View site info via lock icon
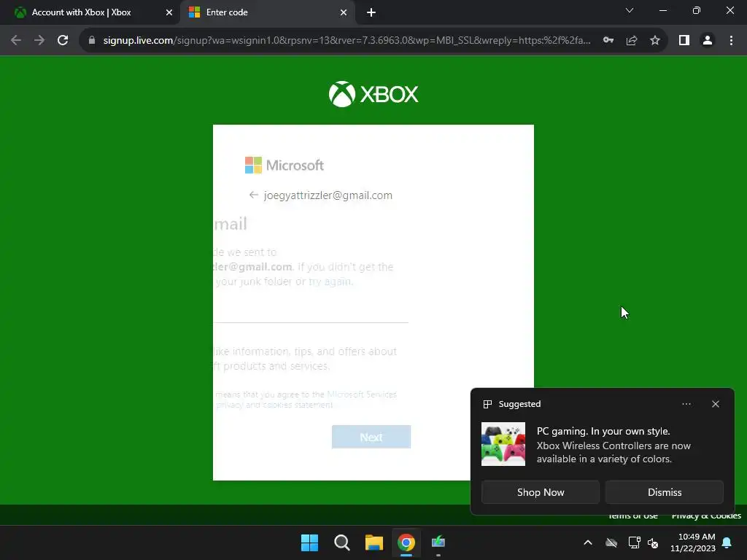Image resolution: width=747 pixels, height=560 pixels. 92,41
